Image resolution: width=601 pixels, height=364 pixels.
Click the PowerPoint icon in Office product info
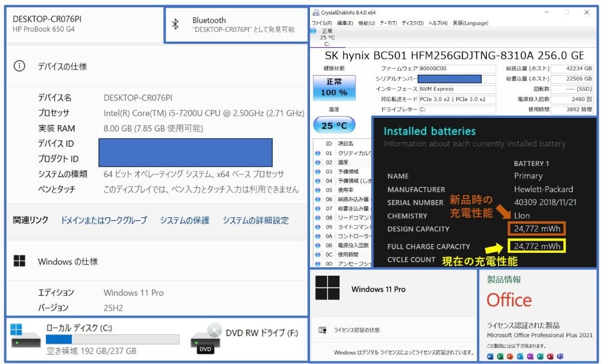[x=510, y=356]
